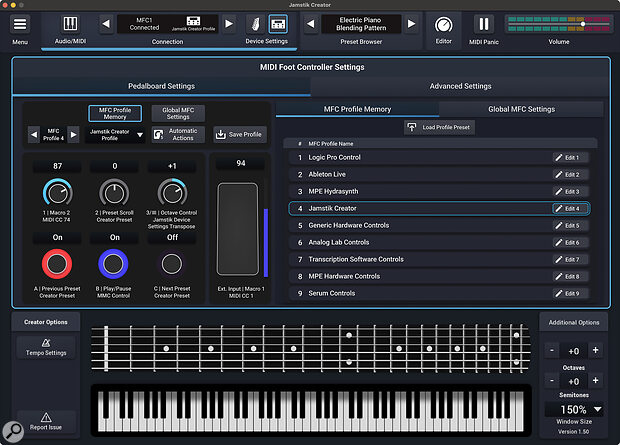This screenshot has width=620, height=445.
Task: Edit profile 6 Analog Lab Controls pencil
Action: tap(571, 242)
